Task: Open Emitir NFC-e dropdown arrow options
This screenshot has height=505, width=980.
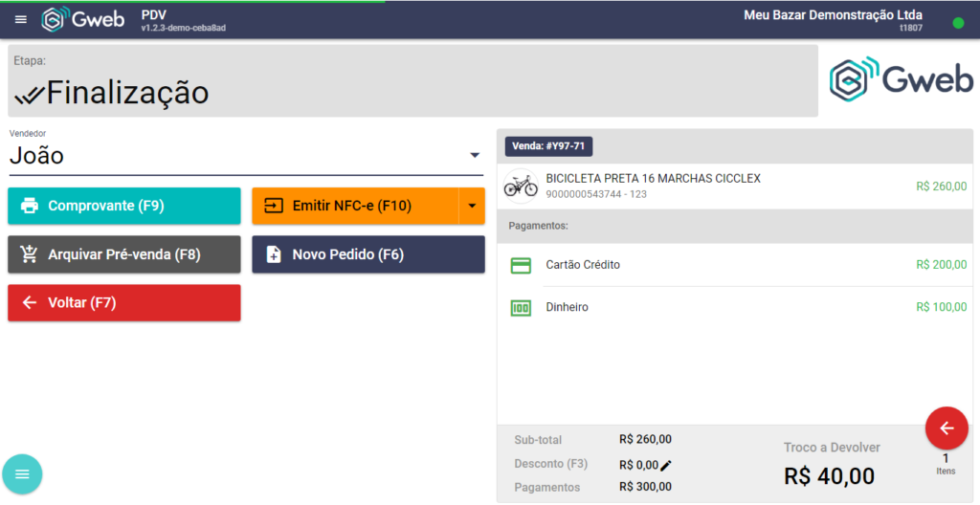Action: coord(472,206)
